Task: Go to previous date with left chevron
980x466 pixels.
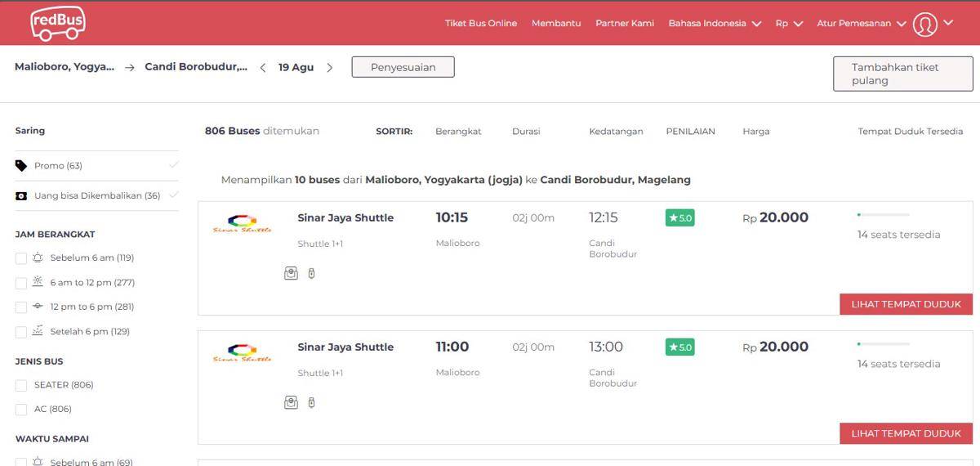Action: click(263, 68)
